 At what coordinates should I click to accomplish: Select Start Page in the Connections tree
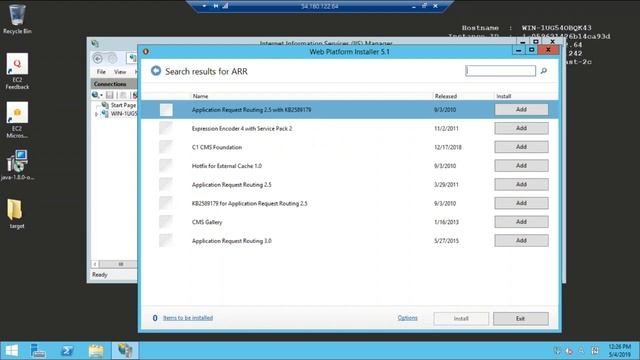(123, 105)
